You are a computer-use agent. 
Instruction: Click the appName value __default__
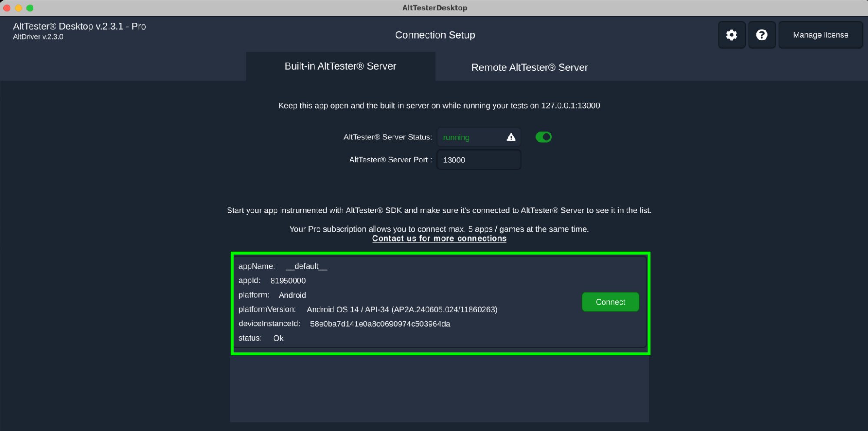tap(307, 266)
